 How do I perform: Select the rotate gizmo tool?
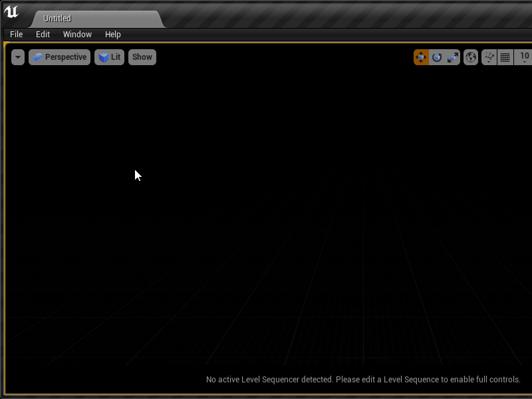pos(437,57)
